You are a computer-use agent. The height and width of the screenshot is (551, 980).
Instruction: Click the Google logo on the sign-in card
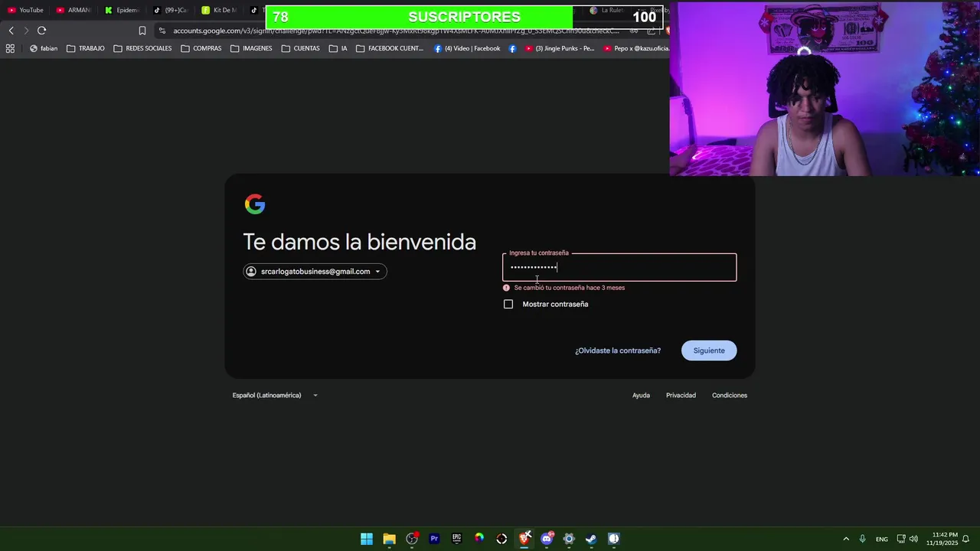255,204
